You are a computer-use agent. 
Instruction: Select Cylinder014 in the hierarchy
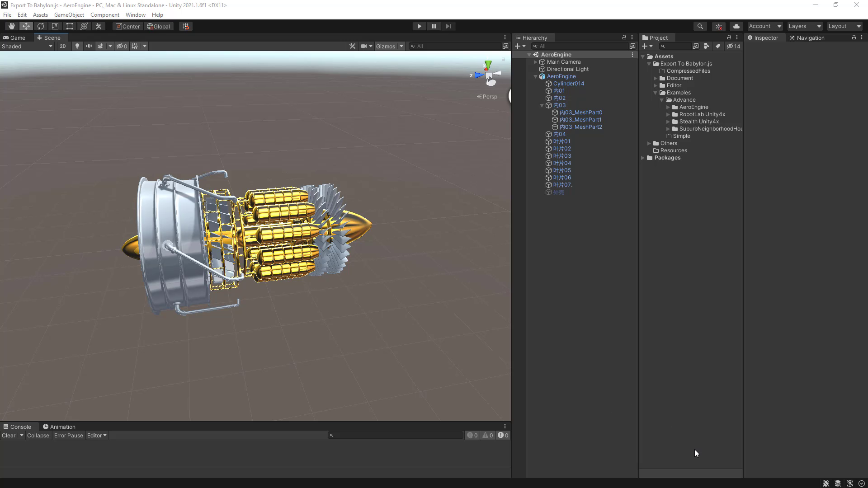[568, 84]
